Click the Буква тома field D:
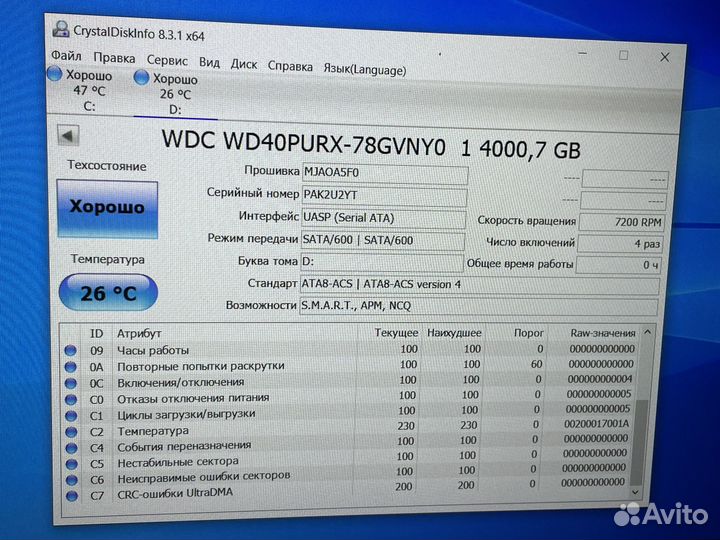Image resolution: width=720 pixels, height=540 pixels. (x=382, y=262)
